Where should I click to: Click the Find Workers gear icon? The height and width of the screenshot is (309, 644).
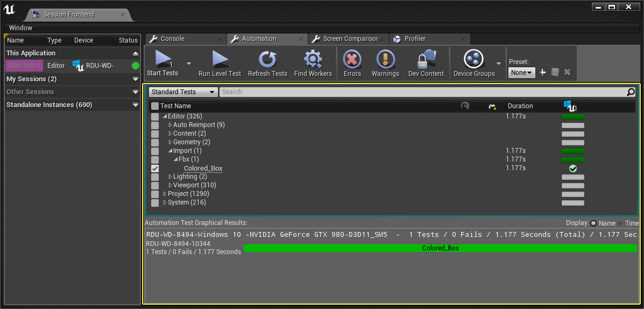[313, 59]
